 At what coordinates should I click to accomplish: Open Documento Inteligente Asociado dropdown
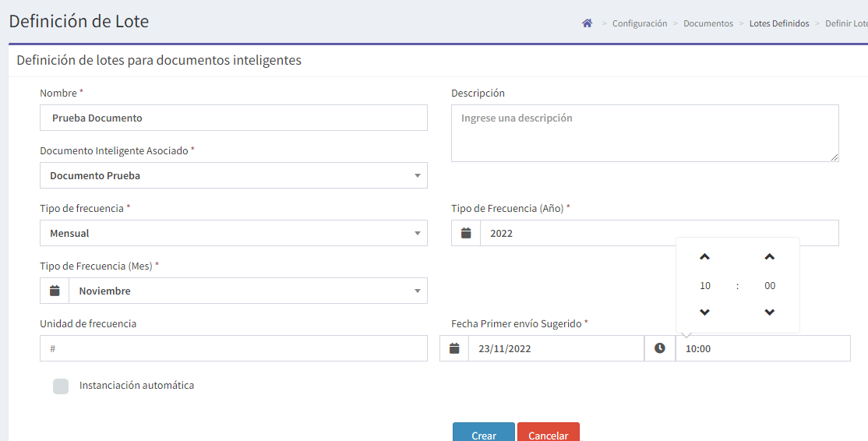[x=234, y=175]
